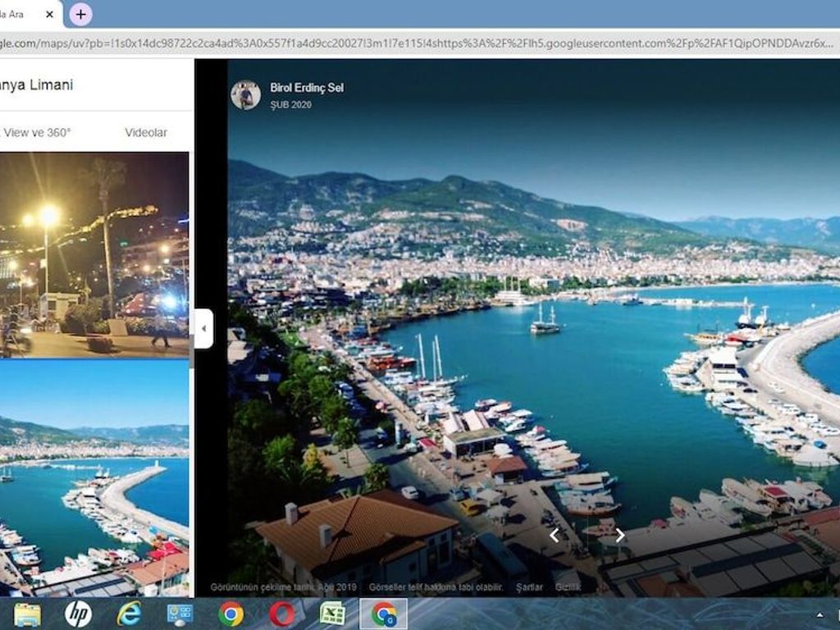840x630 pixels.
Task: Launch the HP app from taskbar
Action: [x=78, y=614]
